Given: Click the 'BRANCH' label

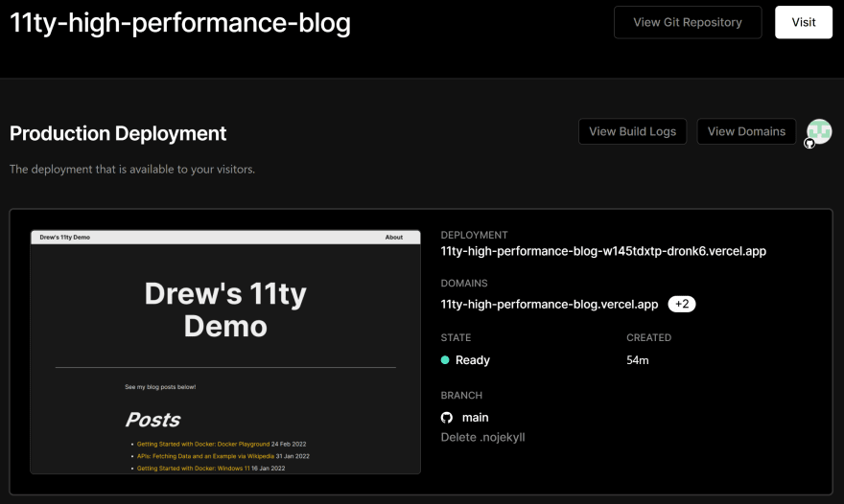Looking at the screenshot, I should click(461, 396).
